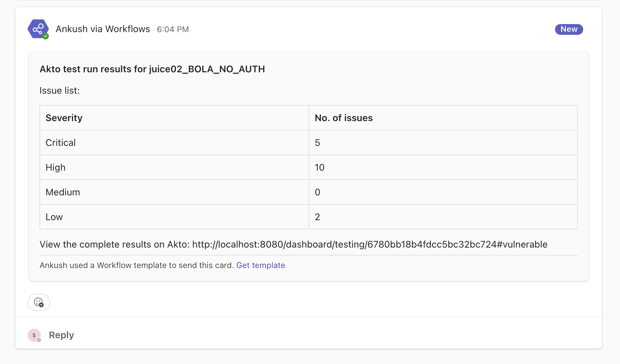Screen dimensions: 620x364
Task: Select the Low severity row cell
Action: (x=54, y=217)
